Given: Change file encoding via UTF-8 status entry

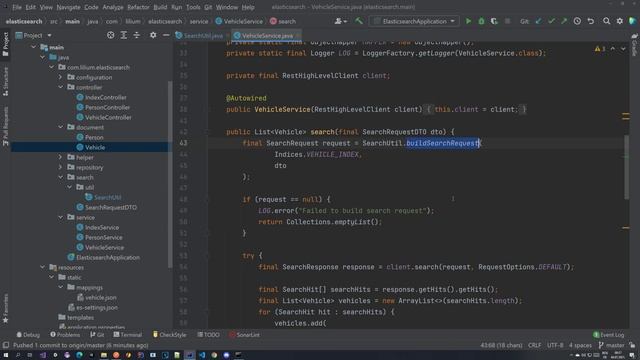Looking at the screenshot, I should [555, 345].
